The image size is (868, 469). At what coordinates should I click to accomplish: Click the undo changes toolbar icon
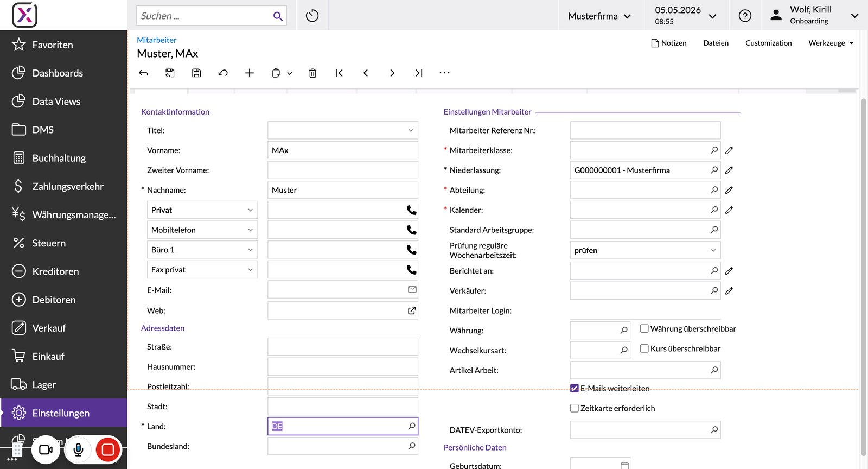(x=223, y=73)
